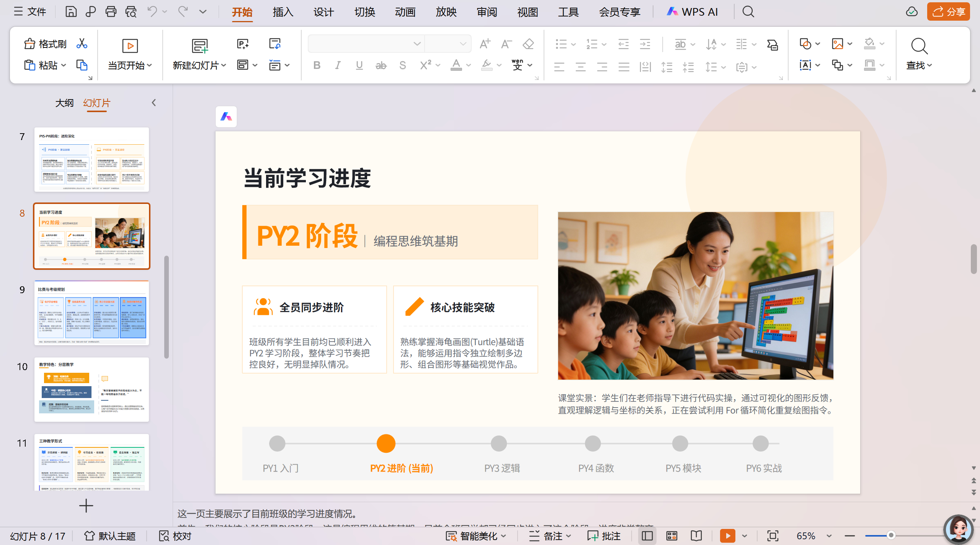Select slide 10 thumbnail 教学特色

[91, 389]
